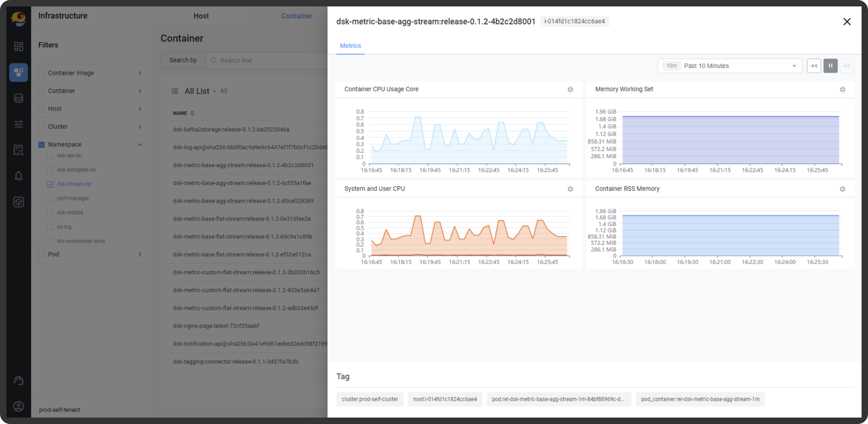Viewport: 868px width, 424px height.
Task: Tick the Container filter checkbox
Action: (42, 91)
